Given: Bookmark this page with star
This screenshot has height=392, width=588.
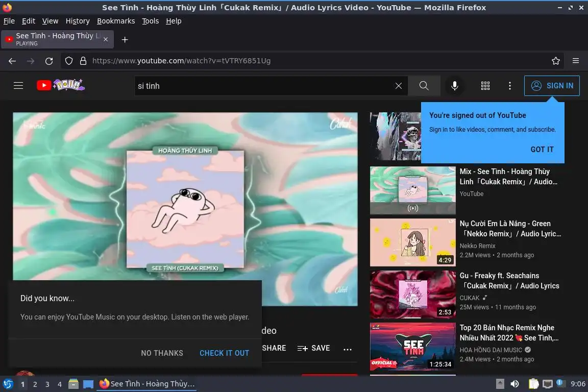Looking at the screenshot, I should tap(556, 61).
